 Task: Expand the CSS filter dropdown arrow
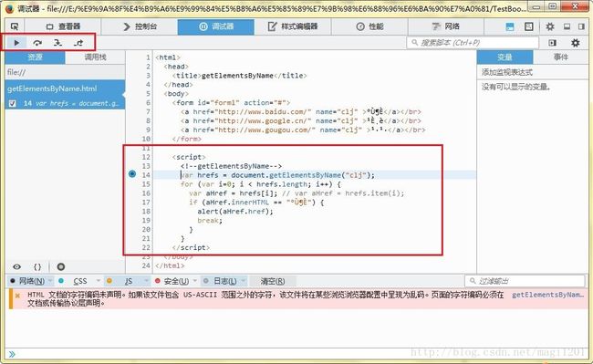(x=99, y=281)
